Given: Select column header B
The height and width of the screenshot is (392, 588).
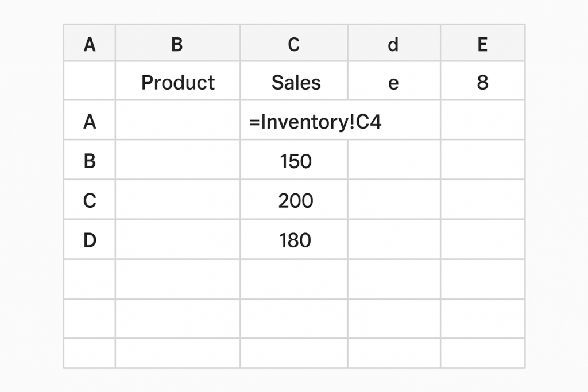Looking at the screenshot, I should [177, 42].
